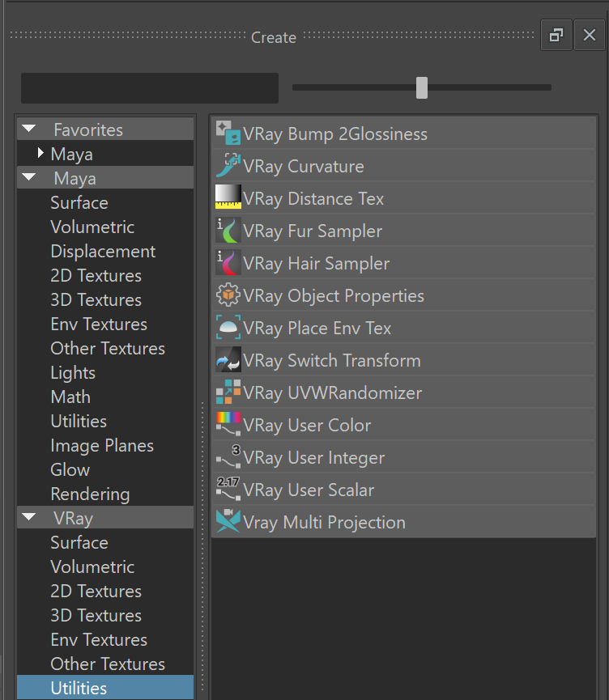The height and width of the screenshot is (700, 609).
Task: Expand the Maya item under Favorites
Action: 40,153
